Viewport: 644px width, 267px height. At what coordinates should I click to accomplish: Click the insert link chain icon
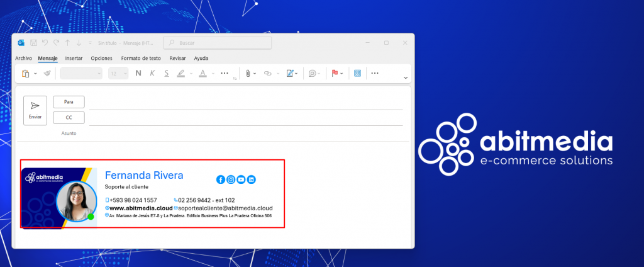coord(267,73)
